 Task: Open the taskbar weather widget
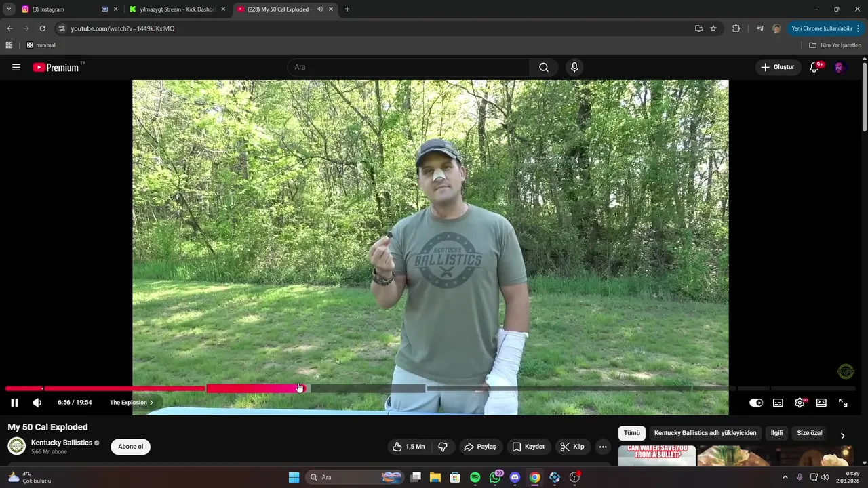[28, 477]
